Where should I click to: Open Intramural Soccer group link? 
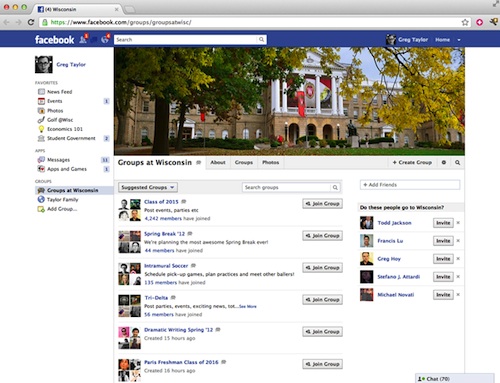click(166, 266)
